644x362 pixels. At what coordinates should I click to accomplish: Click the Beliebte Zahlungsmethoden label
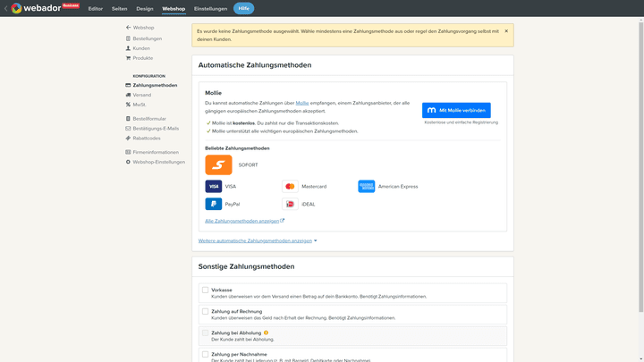coord(237,148)
